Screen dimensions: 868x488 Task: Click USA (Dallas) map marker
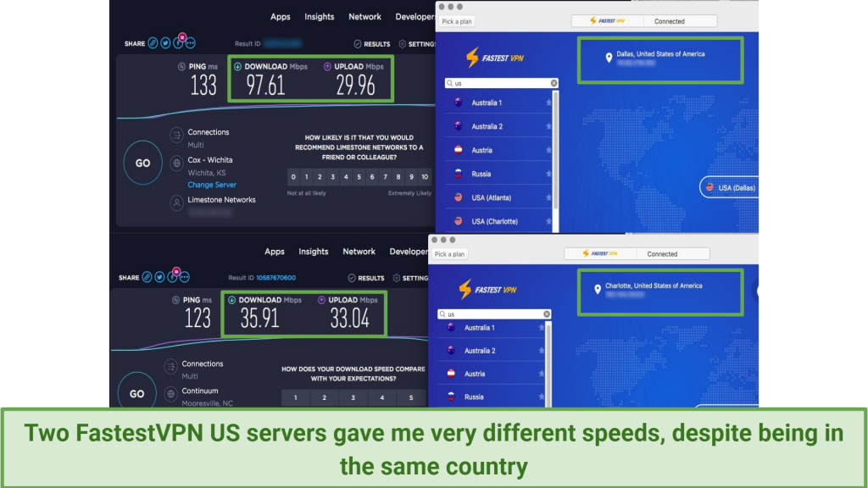730,187
